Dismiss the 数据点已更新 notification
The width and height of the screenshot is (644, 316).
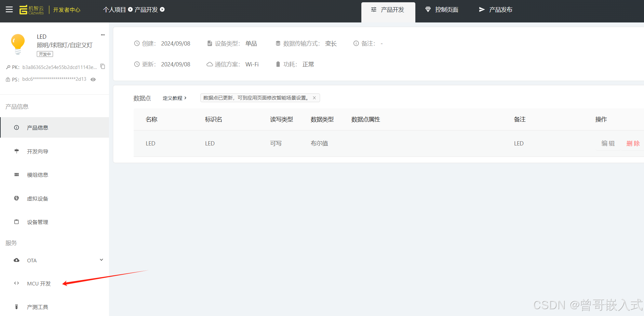coord(314,98)
